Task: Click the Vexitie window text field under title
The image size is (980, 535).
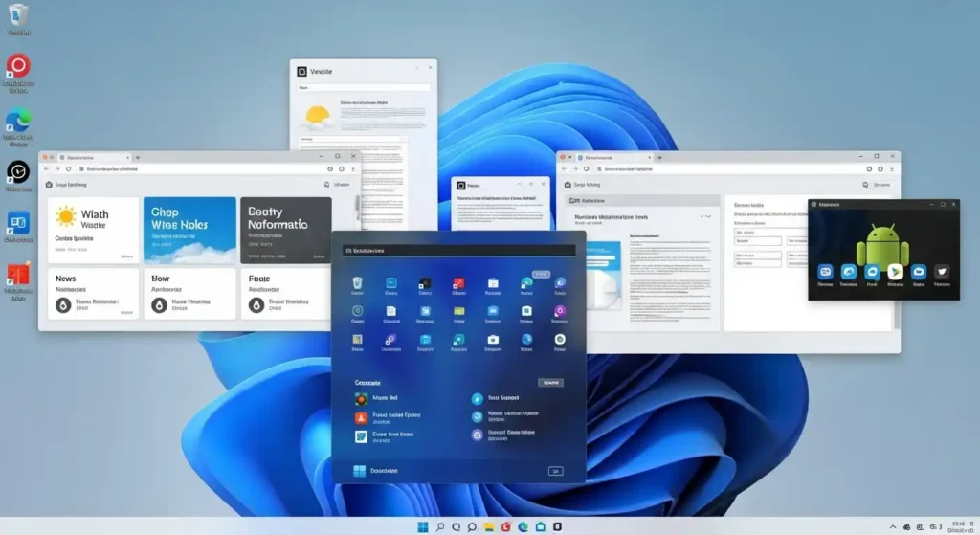Action: tap(363, 87)
